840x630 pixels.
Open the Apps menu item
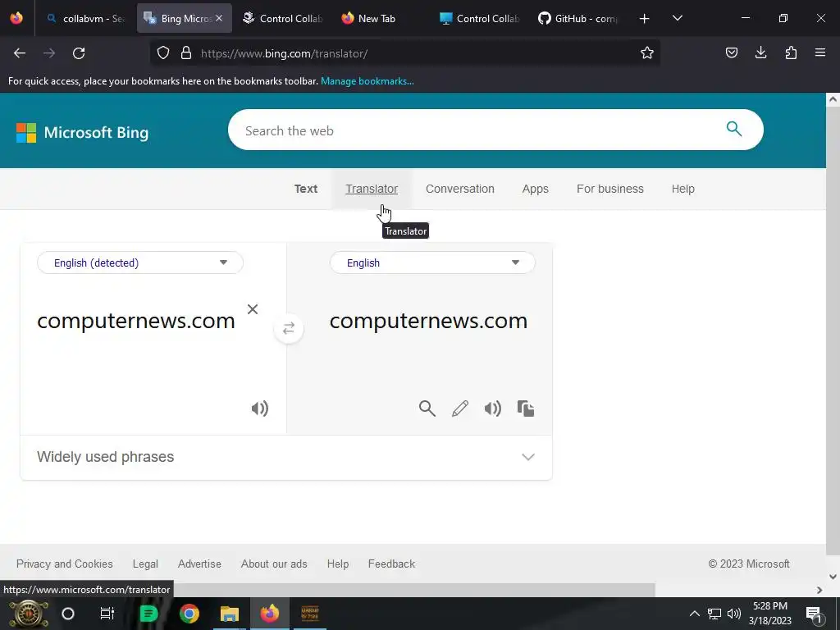[x=535, y=189]
